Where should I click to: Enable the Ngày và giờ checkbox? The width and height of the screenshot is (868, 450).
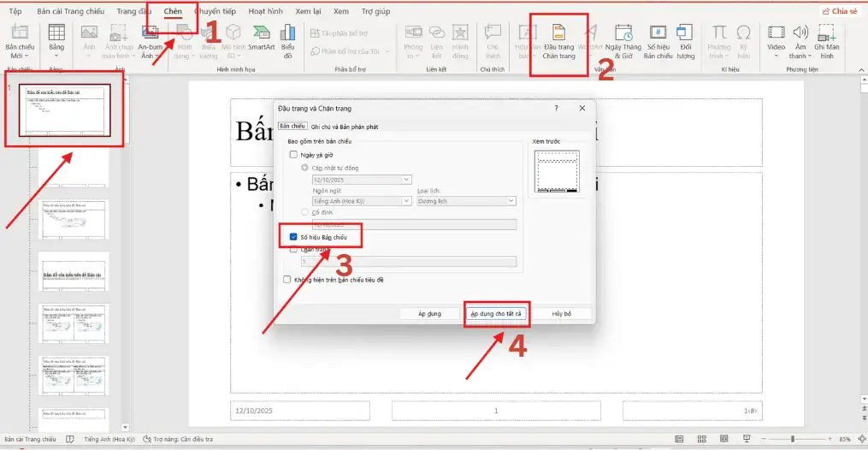pyautogui.click(x=294, y=155)
